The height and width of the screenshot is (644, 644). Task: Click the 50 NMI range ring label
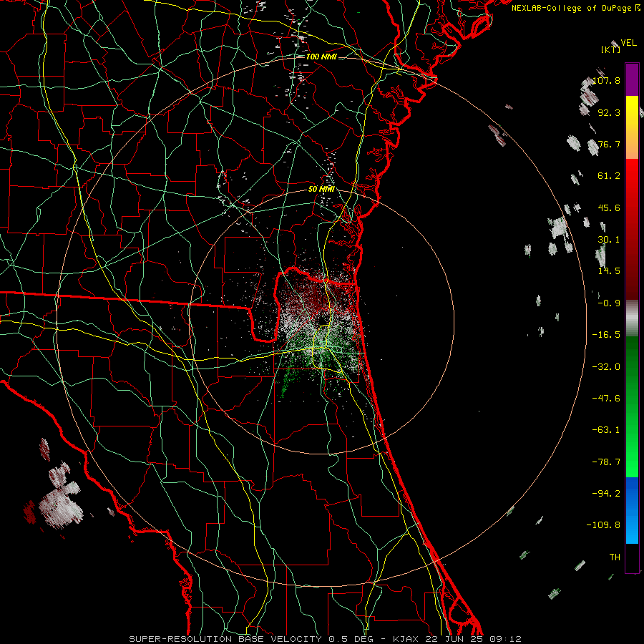click(321, 189)
